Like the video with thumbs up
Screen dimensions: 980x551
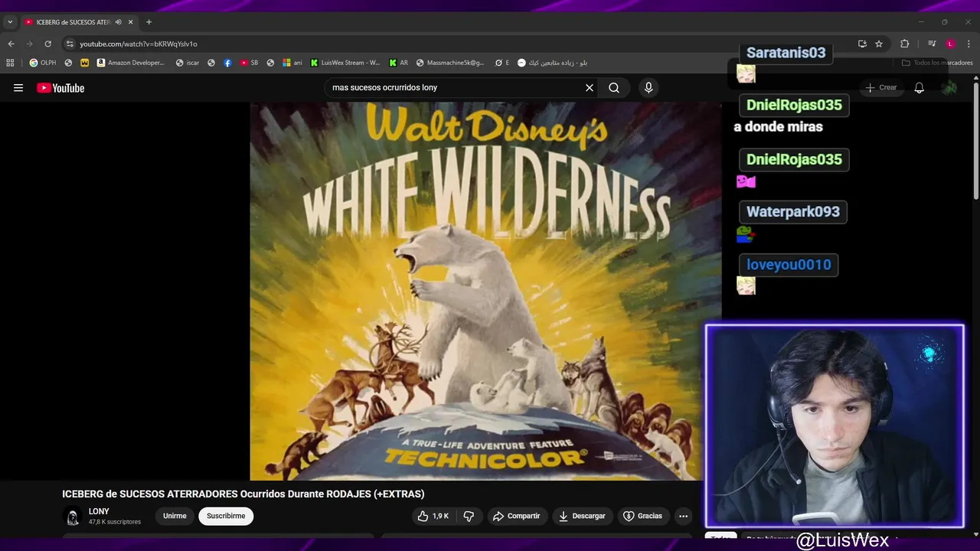(433, 517)
